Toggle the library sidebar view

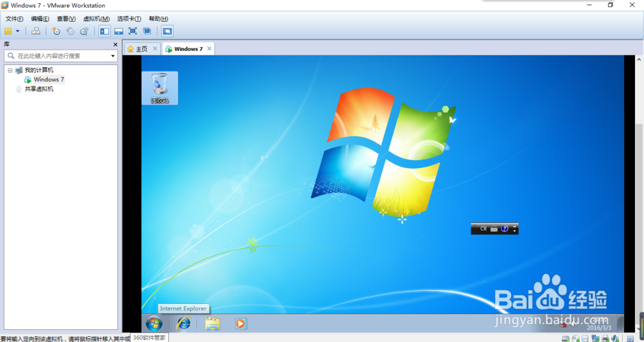click(105, 31)
